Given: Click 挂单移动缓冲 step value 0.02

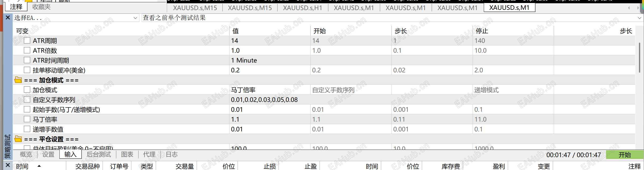Looking at the screenshot, I should [x=432, y=70].
